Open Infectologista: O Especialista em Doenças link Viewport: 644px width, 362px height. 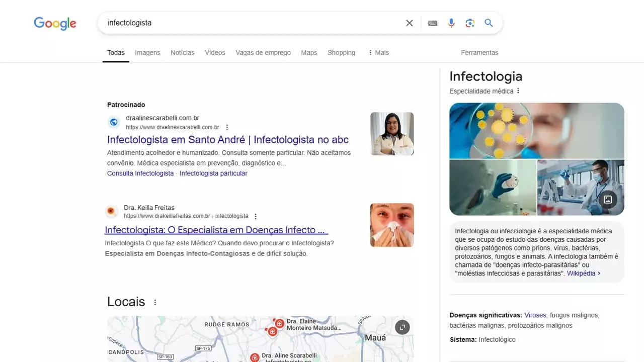click(216, 230)
